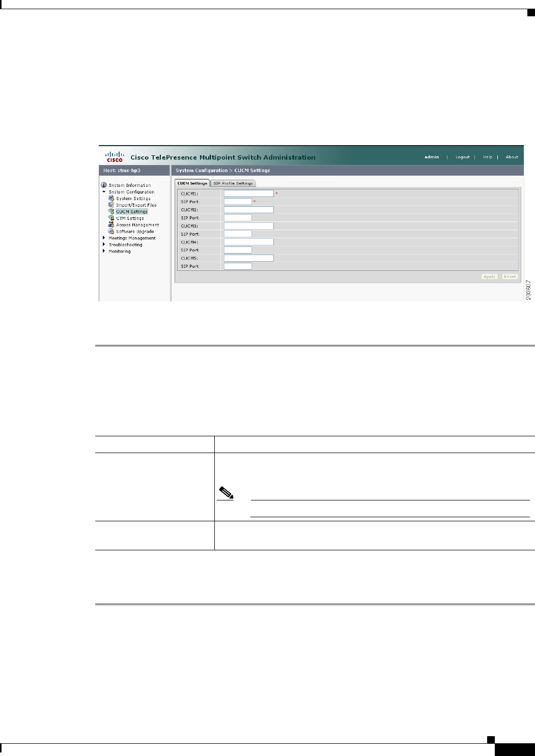Expand the Troubleshooting node
Image resolution: width=535 pixels, height=756 pixels.
click(x=104, y=244)
